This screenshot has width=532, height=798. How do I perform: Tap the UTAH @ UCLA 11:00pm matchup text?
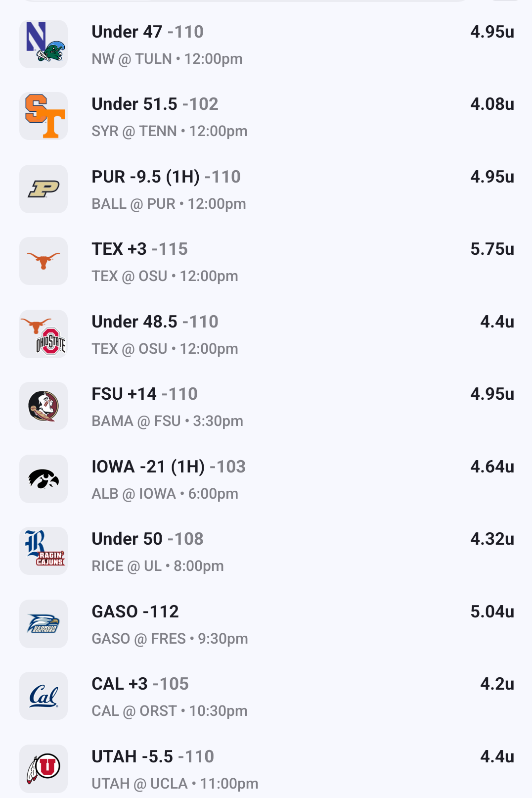(175, 784)
